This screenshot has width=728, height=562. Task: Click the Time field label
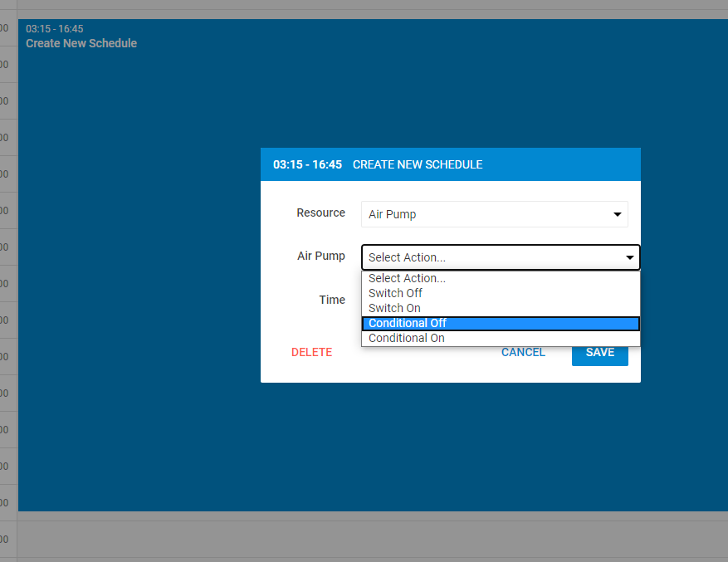point(332,300)
